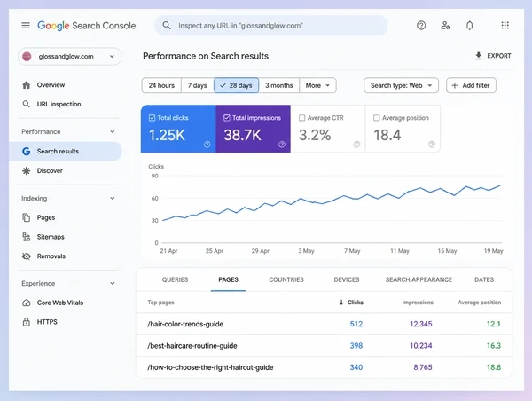Image resolution: width=532 pixels, height=401 pixels.
Task: Click the Search results Google G icon
Action: [26, 152]
